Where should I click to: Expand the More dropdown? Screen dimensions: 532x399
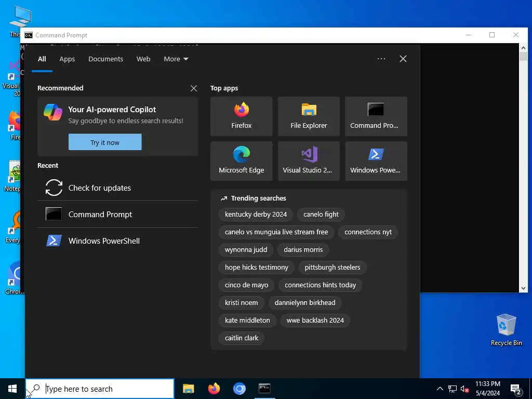(176, 59)
